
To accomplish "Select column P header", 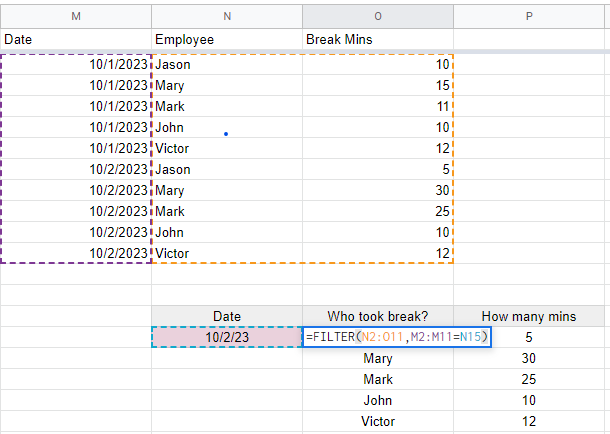I will pyautogui.click(x=529, y=16).
